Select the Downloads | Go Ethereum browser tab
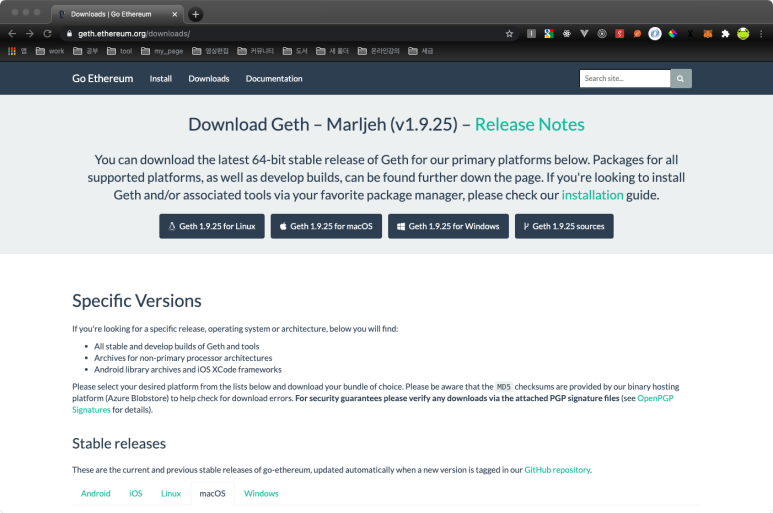 tap(117, 14)
